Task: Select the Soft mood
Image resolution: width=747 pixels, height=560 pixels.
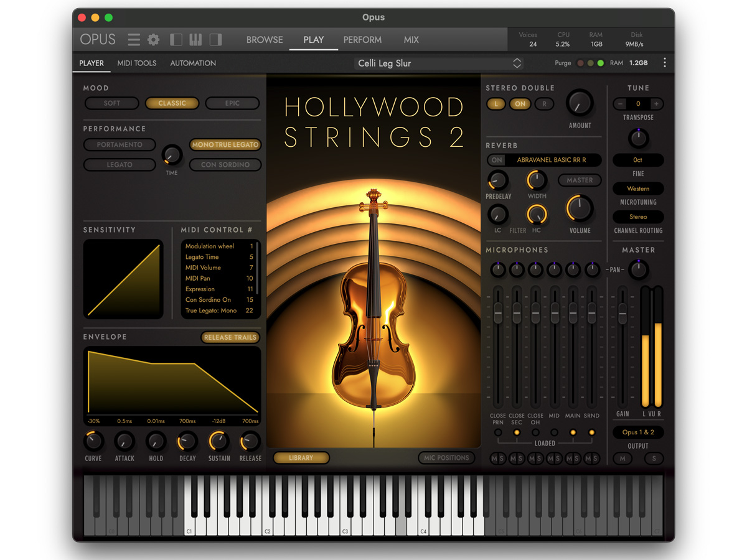Action: [112, 103]
